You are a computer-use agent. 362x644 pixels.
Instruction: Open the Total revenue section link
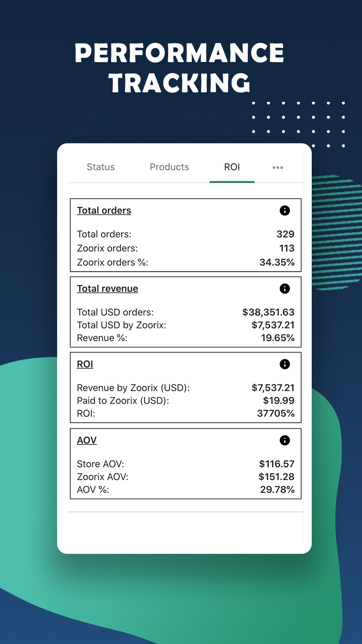pyautogui.click(x=107, y=288)
